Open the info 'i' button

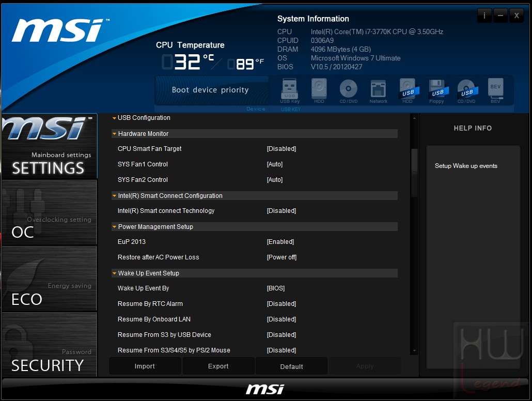click(x=484, y=16)
